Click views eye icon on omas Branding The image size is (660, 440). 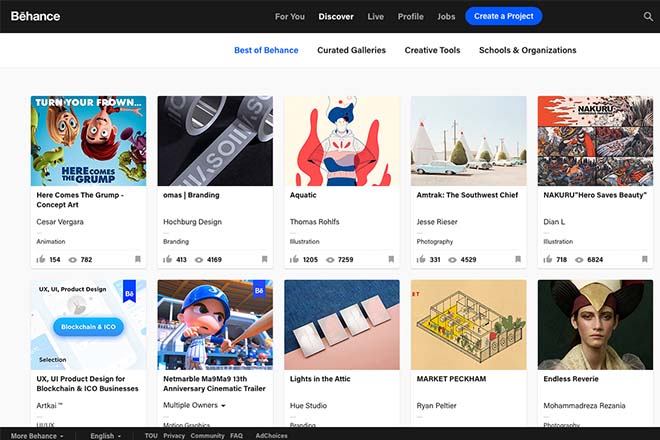(199, 260)
